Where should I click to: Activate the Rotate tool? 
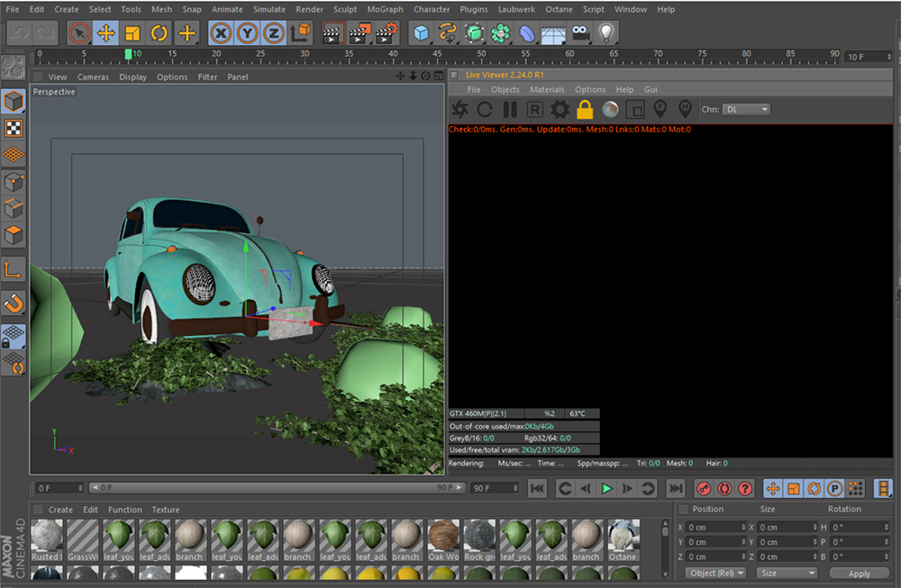[x=159, y=34]
